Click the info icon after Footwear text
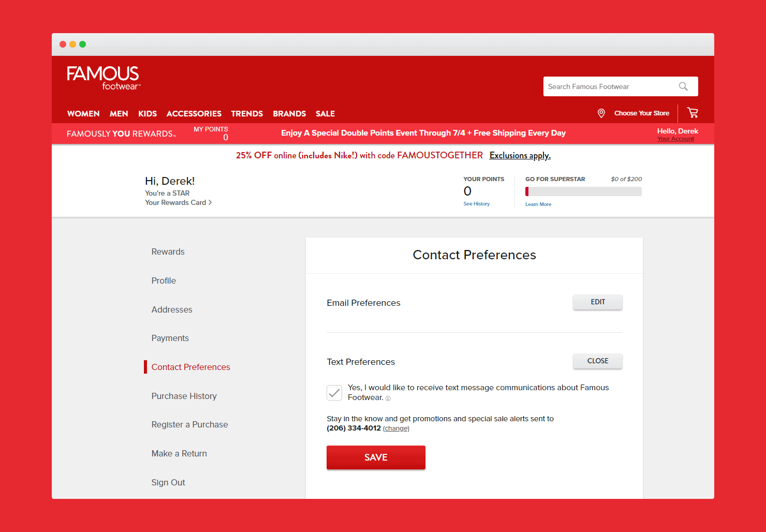Viewport: 766px width, 532px height. (x=388, y=398)
